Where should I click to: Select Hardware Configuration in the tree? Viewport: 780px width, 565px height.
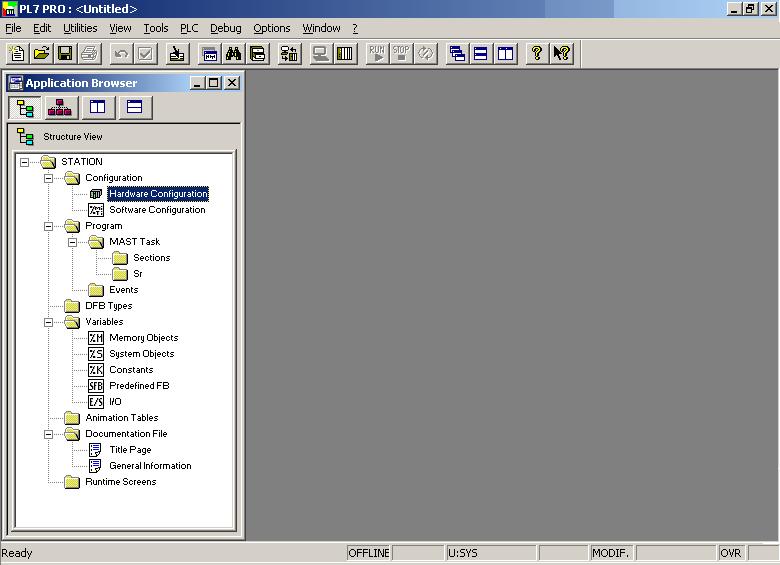tap(158, 194)
